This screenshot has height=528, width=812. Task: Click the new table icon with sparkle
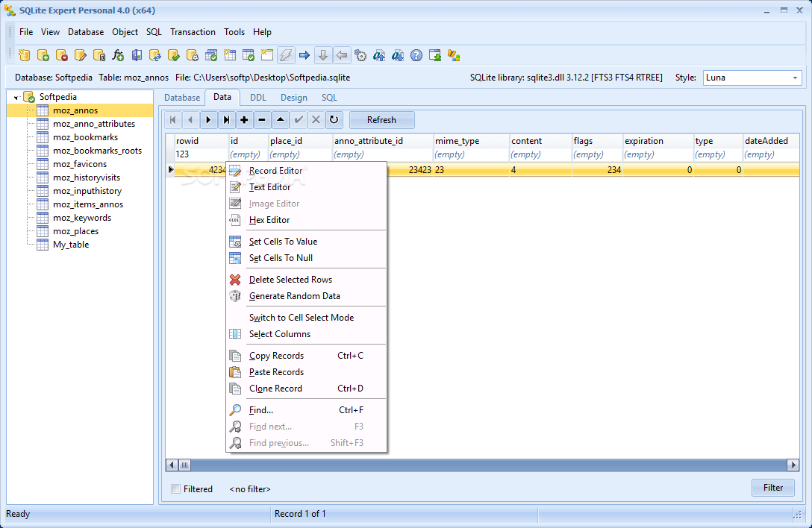pos(229,55)
